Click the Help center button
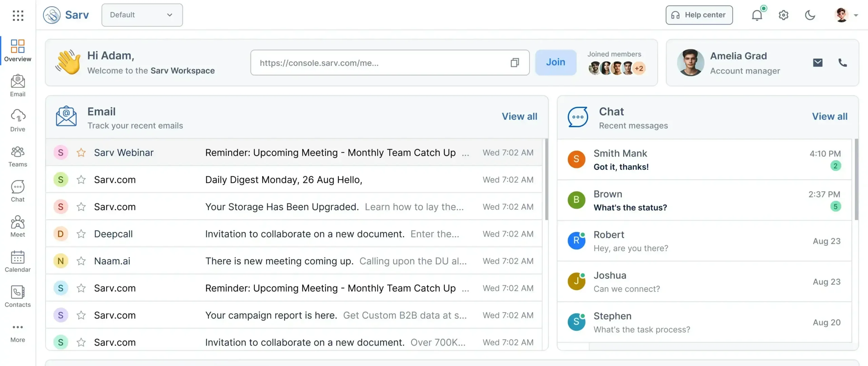 point(699,15)
